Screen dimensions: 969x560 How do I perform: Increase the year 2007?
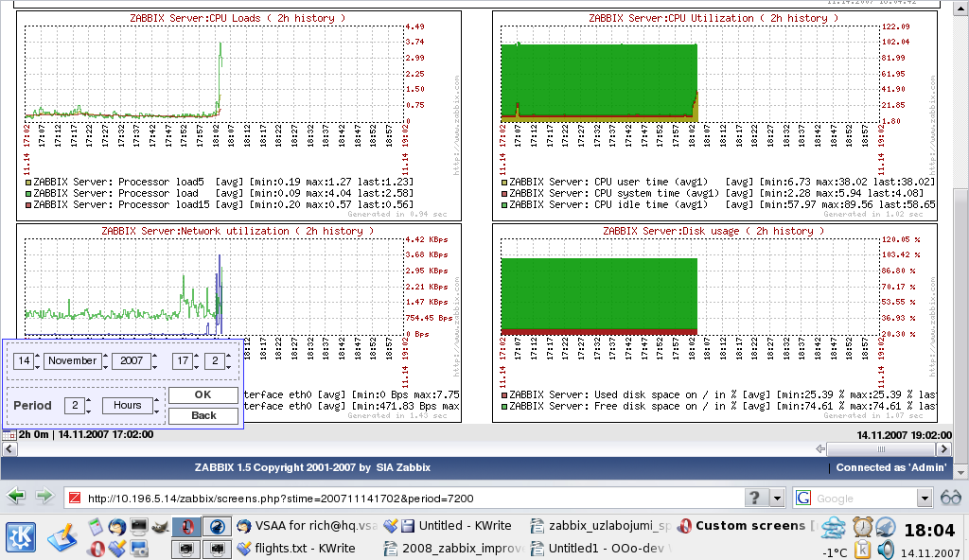tap(154, 357)
